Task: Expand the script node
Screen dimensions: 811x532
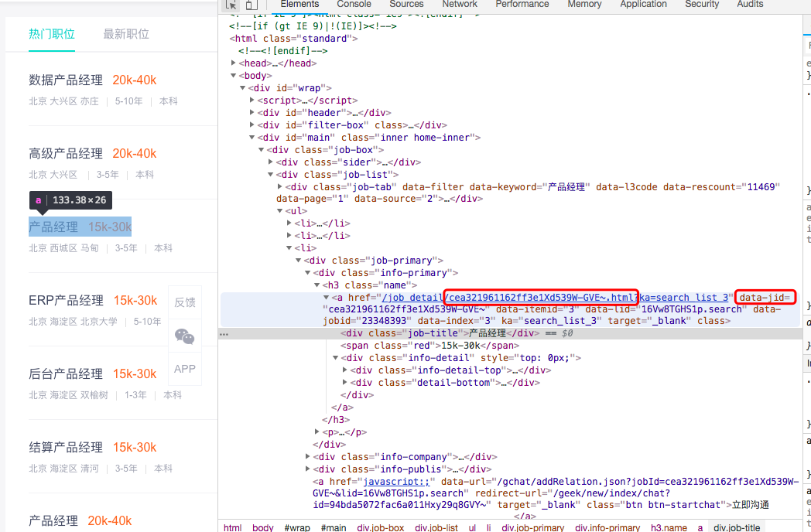Action: pyautogui.click(x=252, y=101)
